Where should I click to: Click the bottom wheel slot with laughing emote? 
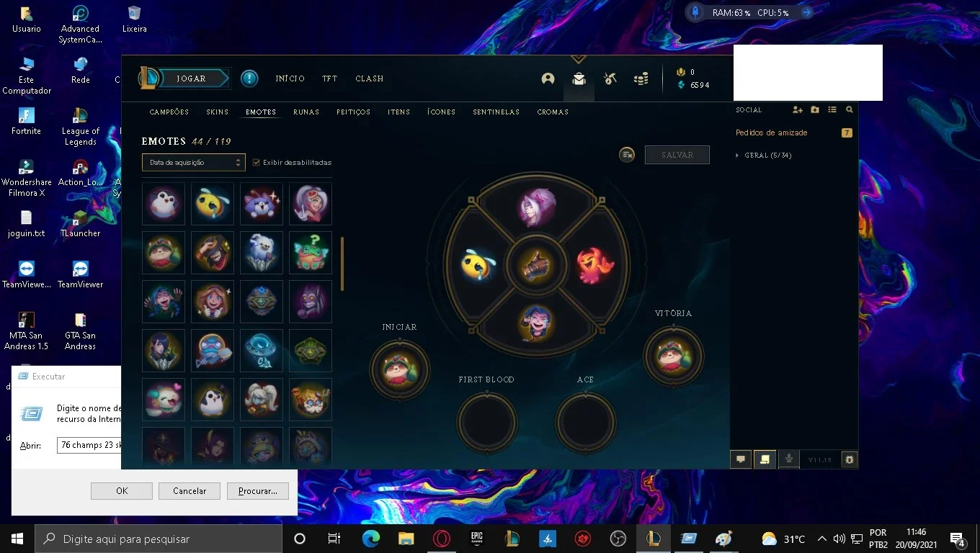(x=537, y=324)
